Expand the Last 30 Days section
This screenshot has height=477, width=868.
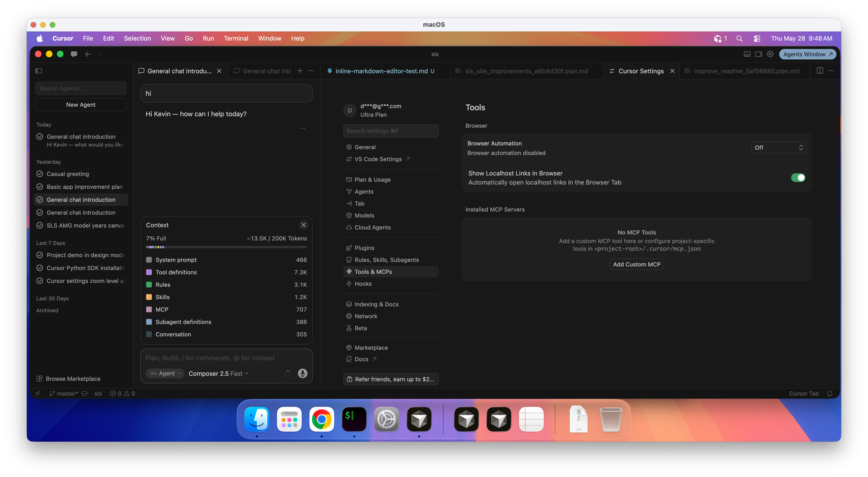pos(53,298)
